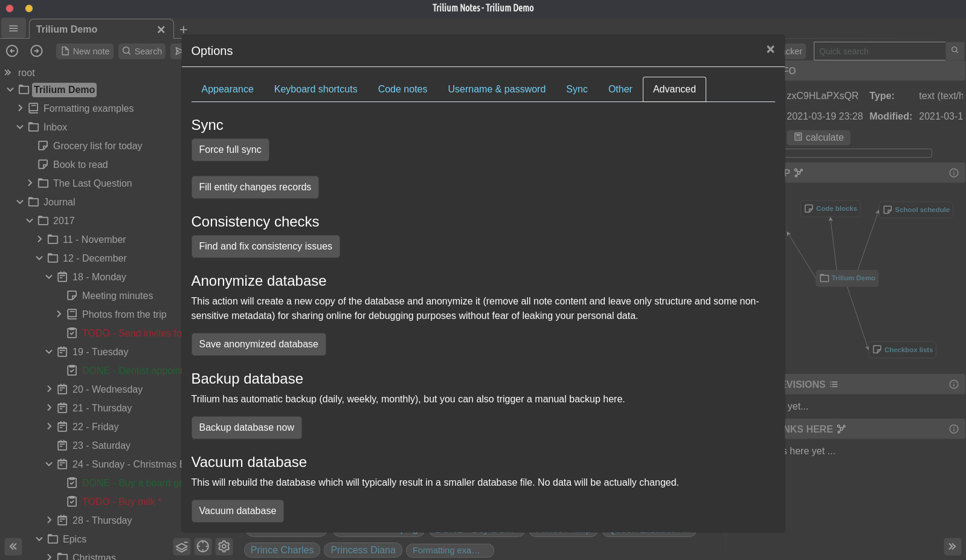Expand the Formatting examples tree node
966x560 pixels.
coord(21,108)
